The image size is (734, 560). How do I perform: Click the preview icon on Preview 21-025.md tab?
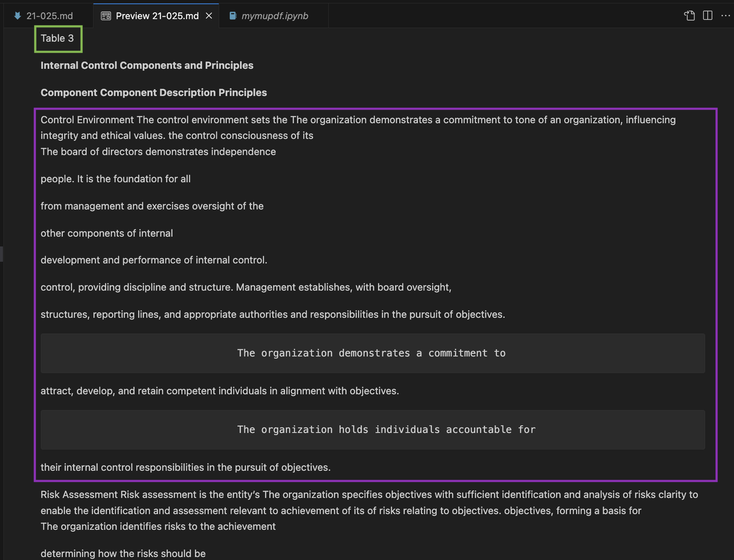pos(105,15)
